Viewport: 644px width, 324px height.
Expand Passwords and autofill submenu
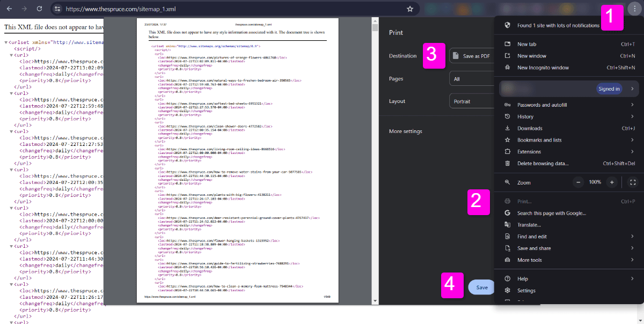569,105
